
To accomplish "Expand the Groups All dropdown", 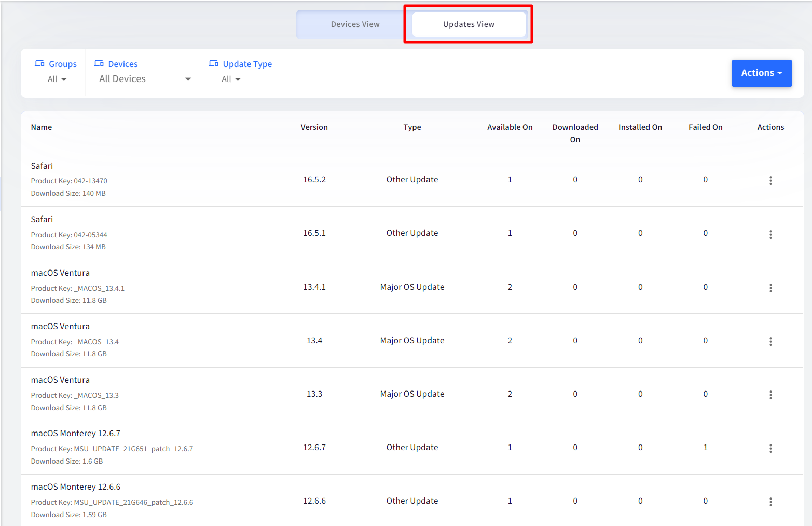I will (x=57, y=79).
